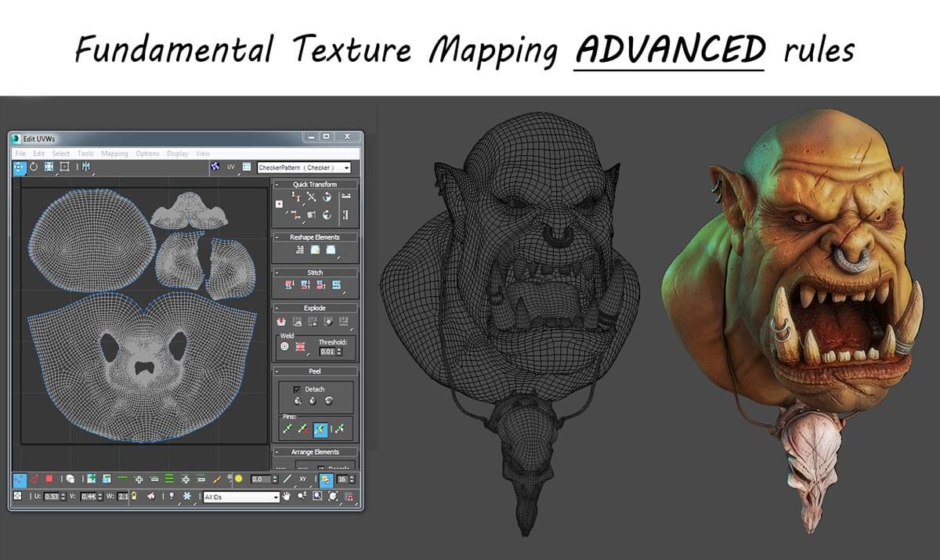Collapse the Stitch rollout panel

point(277,273)
